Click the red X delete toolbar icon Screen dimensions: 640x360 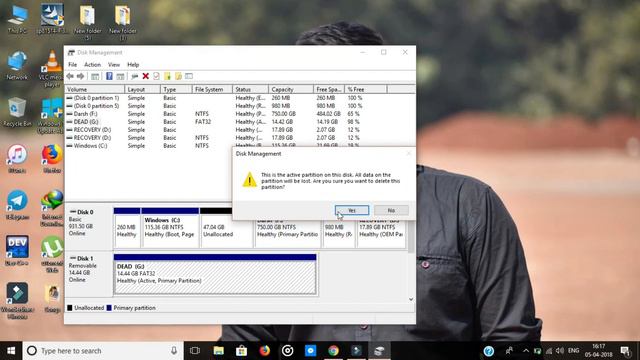point(145,76)
